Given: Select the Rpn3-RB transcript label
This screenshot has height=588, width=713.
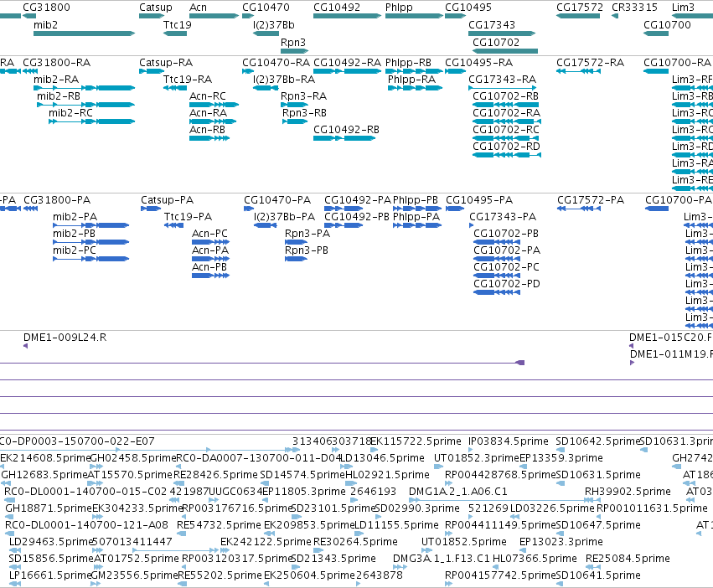Looking at the screenshot, I should (x=304, y=113).
